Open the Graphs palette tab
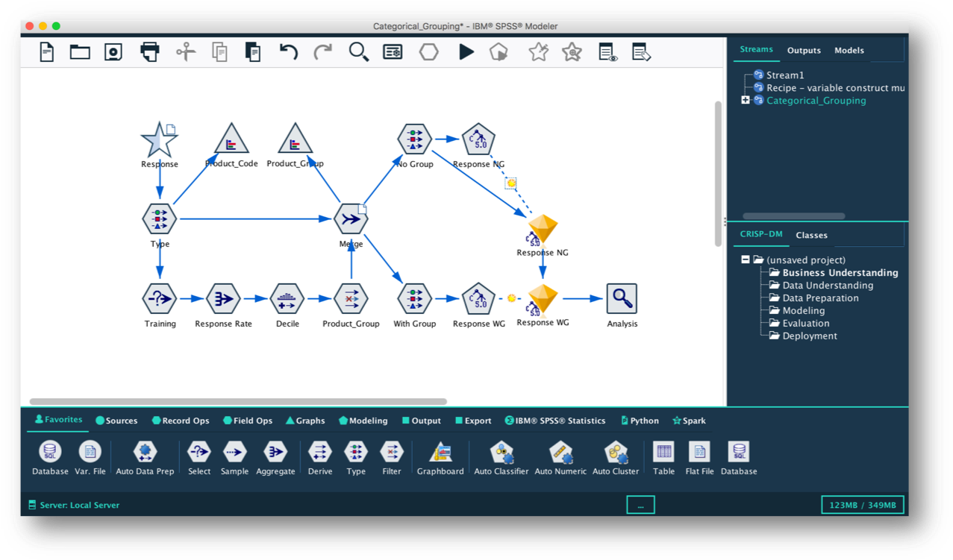Viewport: 953px width, 560px height. pyautogui.click(x=305, y=421)
